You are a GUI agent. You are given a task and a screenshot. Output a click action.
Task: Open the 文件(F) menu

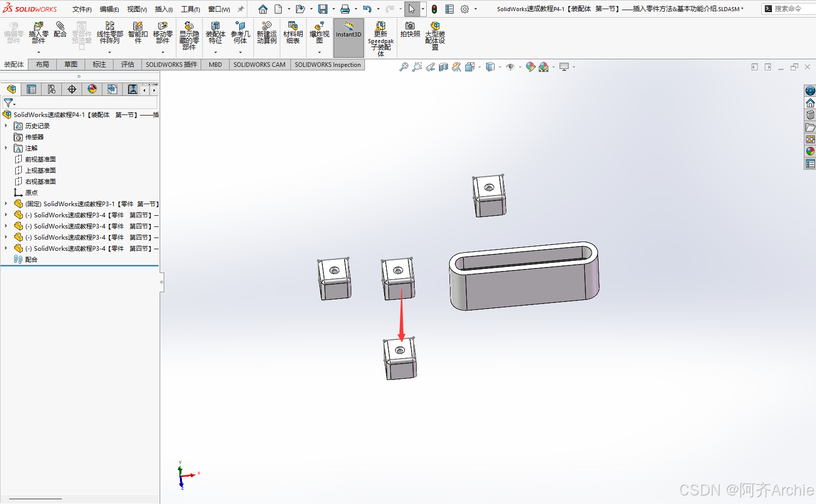tap(82, 9)
